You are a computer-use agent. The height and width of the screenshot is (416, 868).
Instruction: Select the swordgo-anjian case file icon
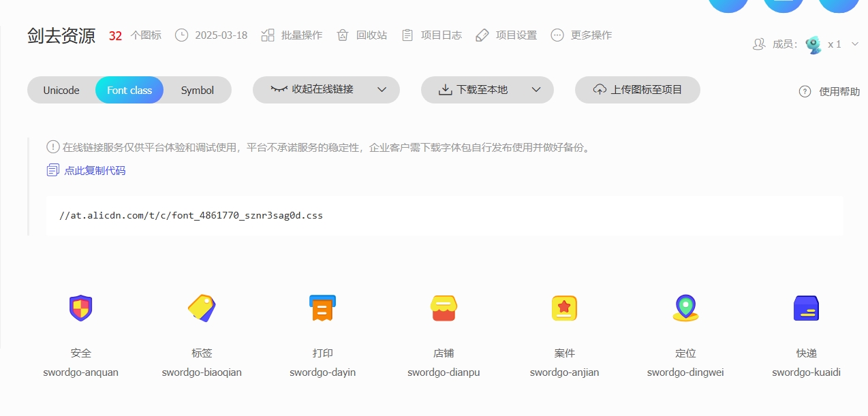(x=564, y=308)
